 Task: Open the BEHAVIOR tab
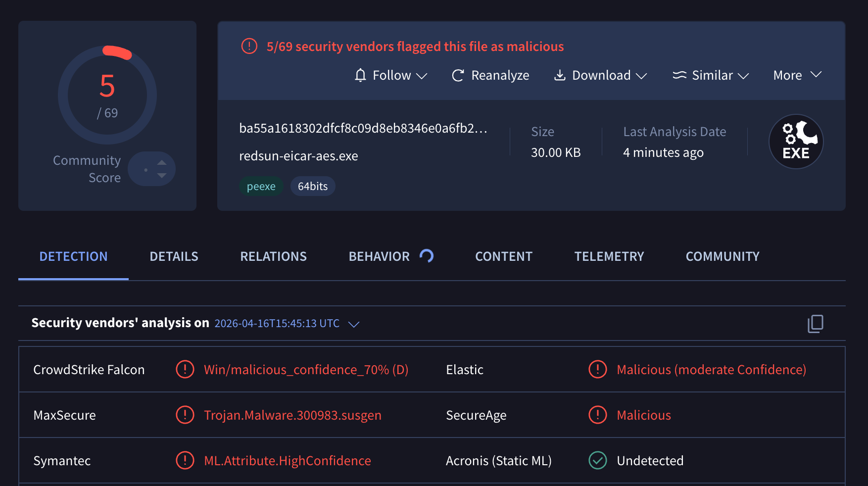click(x=379, y=256)
